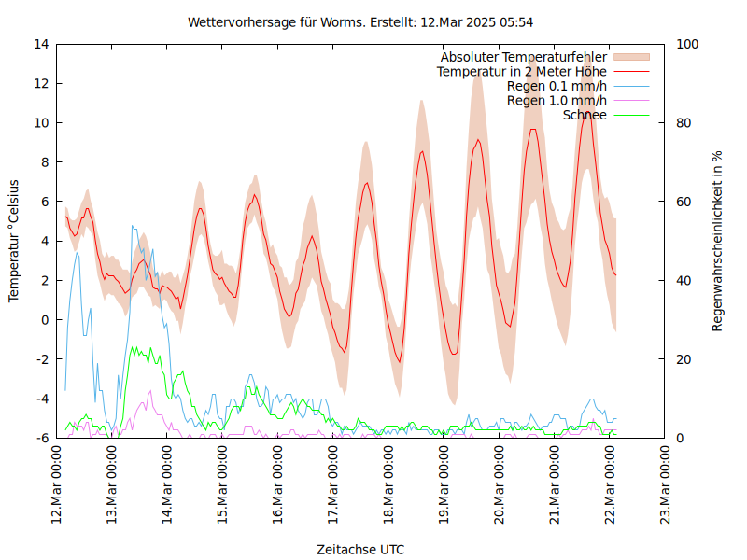Click the "Schnee" legend entry
The image size is (747, 560).
click(585, 115)
